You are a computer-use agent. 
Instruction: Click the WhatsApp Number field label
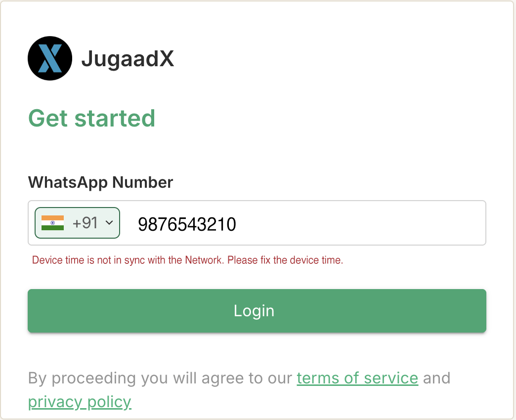101,182
